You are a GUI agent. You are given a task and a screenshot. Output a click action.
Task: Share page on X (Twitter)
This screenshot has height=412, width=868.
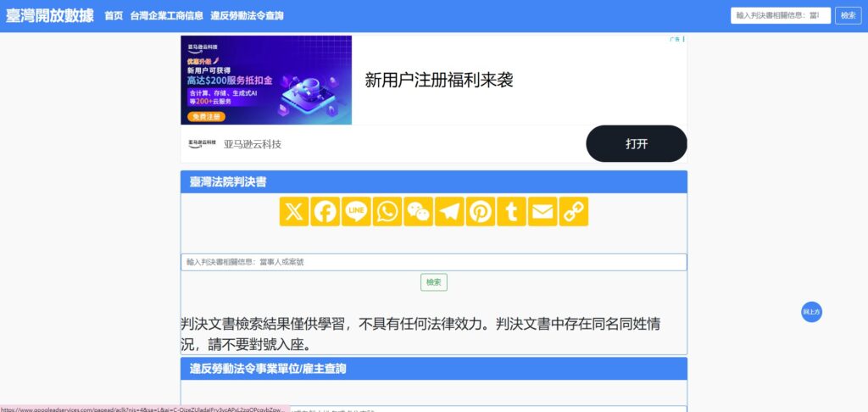pyautogui.click(x=294, y=212)
